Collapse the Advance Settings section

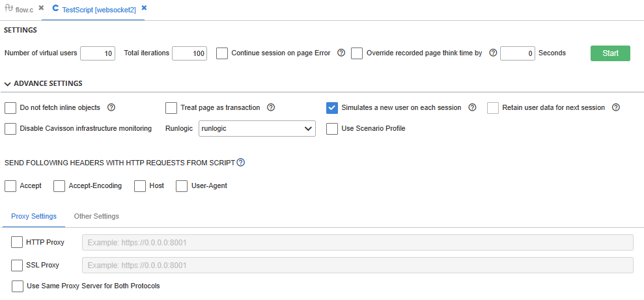(7, 84)
